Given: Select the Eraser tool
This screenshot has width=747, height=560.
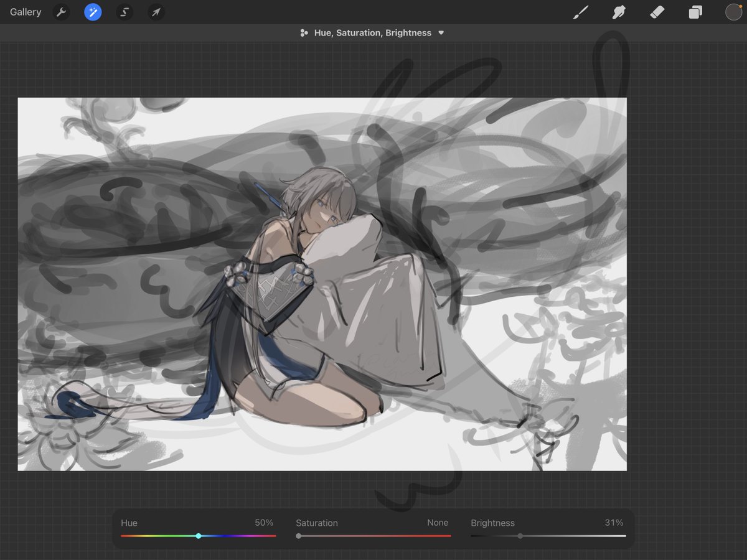Looking at the screenshot, I should click(657, 12).
